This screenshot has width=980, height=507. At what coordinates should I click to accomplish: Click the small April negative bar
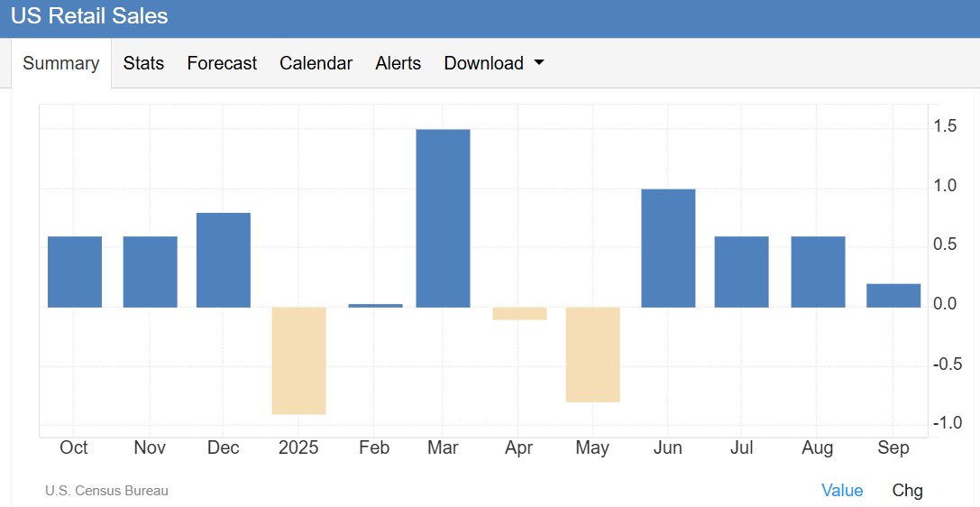click(x=519, y=313)
